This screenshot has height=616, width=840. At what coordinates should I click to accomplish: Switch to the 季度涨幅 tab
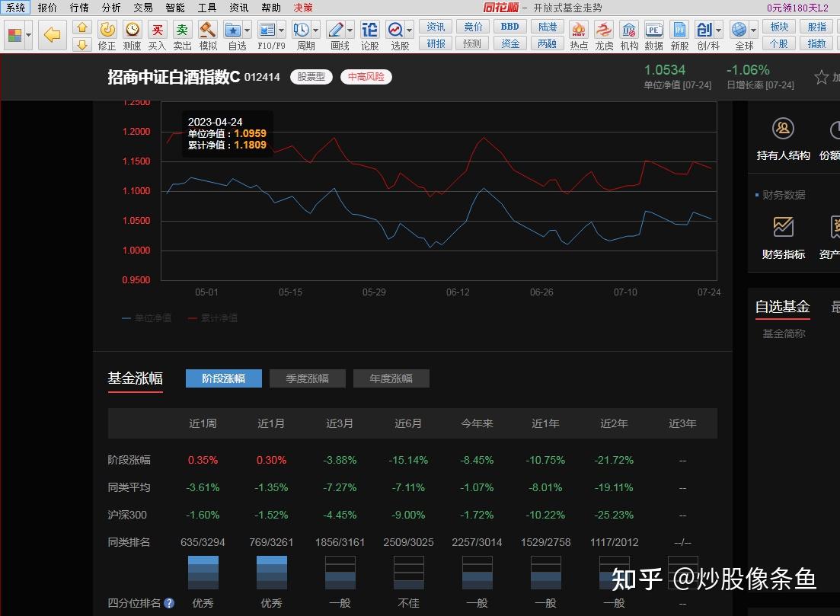[x=308, y=378]
